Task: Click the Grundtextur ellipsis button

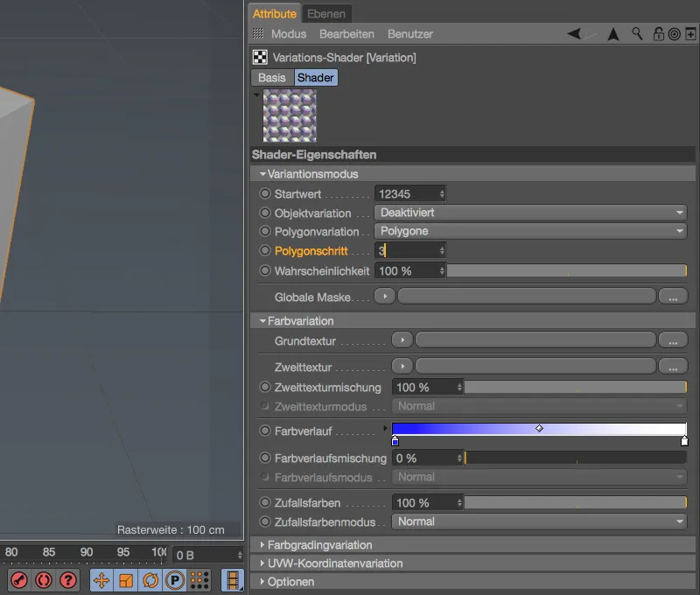Action: [x=673, y=340]
